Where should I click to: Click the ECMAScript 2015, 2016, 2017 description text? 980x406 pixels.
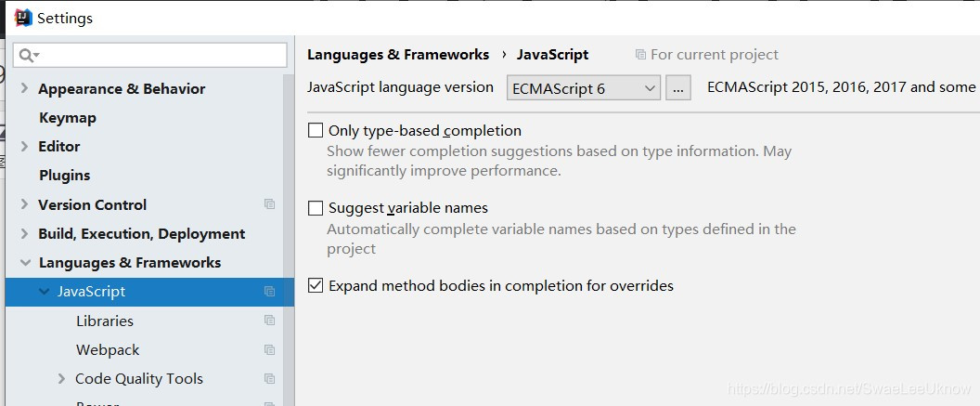point(841,87)
